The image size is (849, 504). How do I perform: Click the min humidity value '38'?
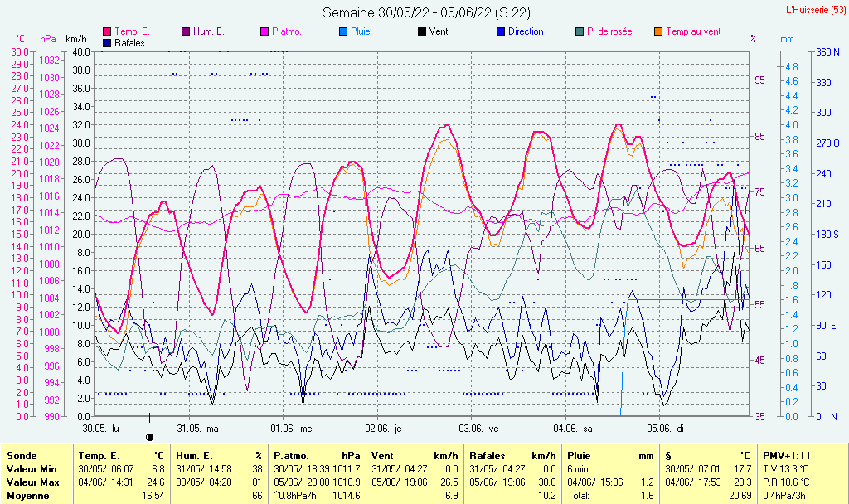pyautogui.click(x=257, y=469)
